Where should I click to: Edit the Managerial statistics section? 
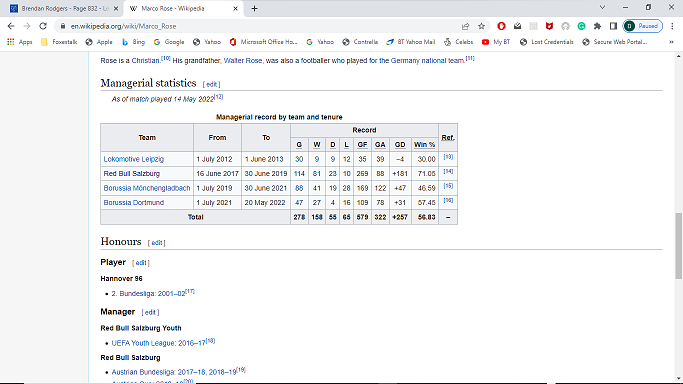[x=211, y=84]
